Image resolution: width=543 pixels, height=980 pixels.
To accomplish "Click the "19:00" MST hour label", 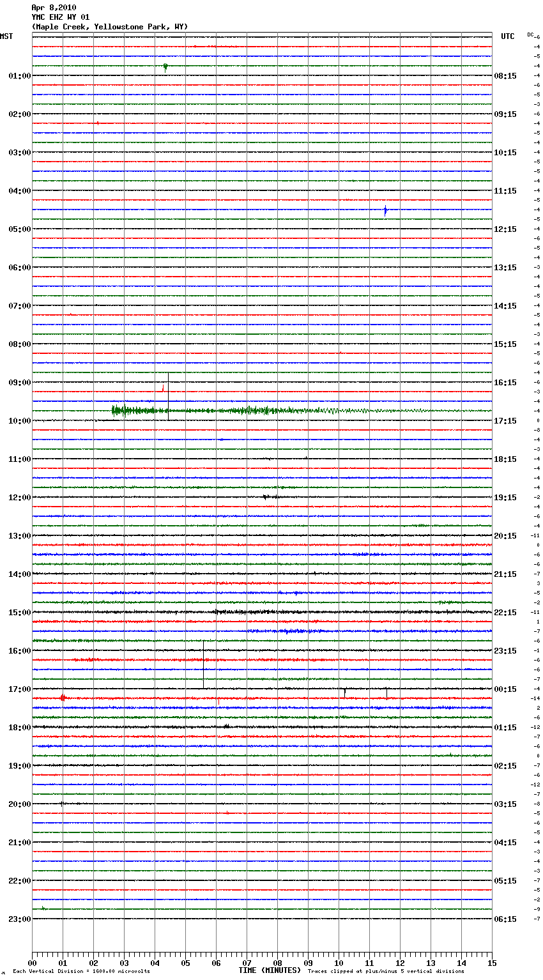I will pyautogui.click(x=20, y=766).
